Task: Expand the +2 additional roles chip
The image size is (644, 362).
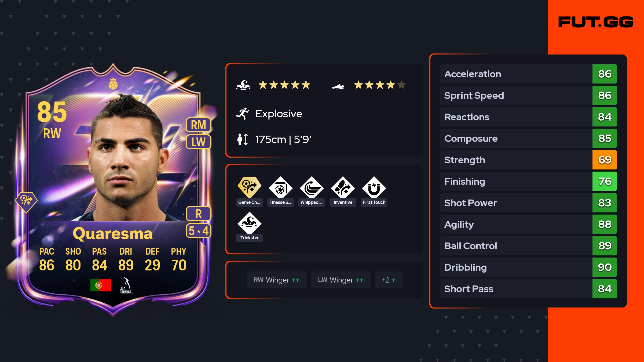Action: click(389, 280)
